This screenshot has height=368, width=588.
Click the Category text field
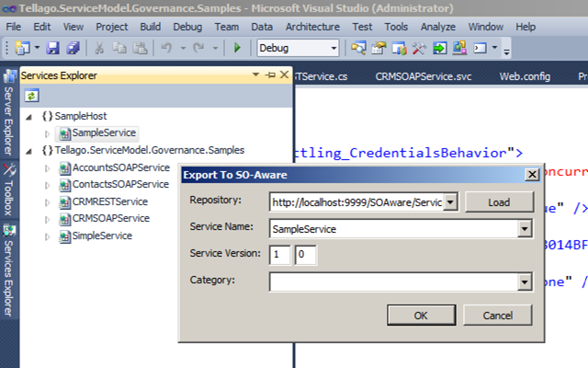click(394, 282)
